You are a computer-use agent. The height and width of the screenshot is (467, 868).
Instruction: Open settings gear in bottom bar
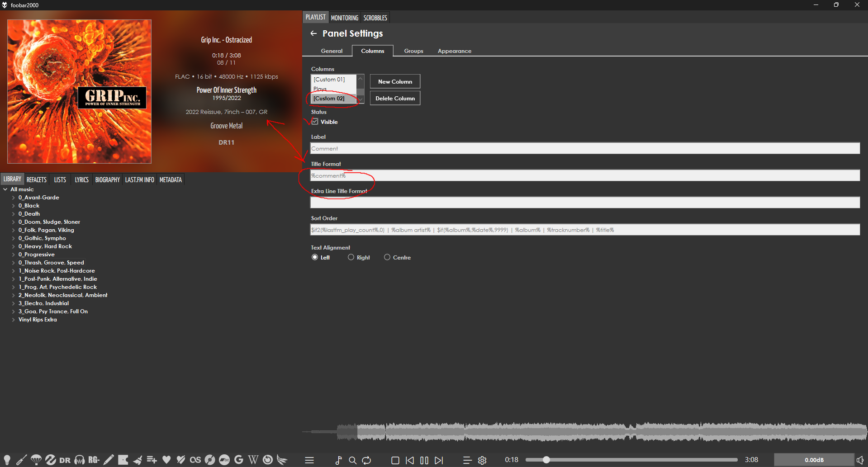click(482, 460)
